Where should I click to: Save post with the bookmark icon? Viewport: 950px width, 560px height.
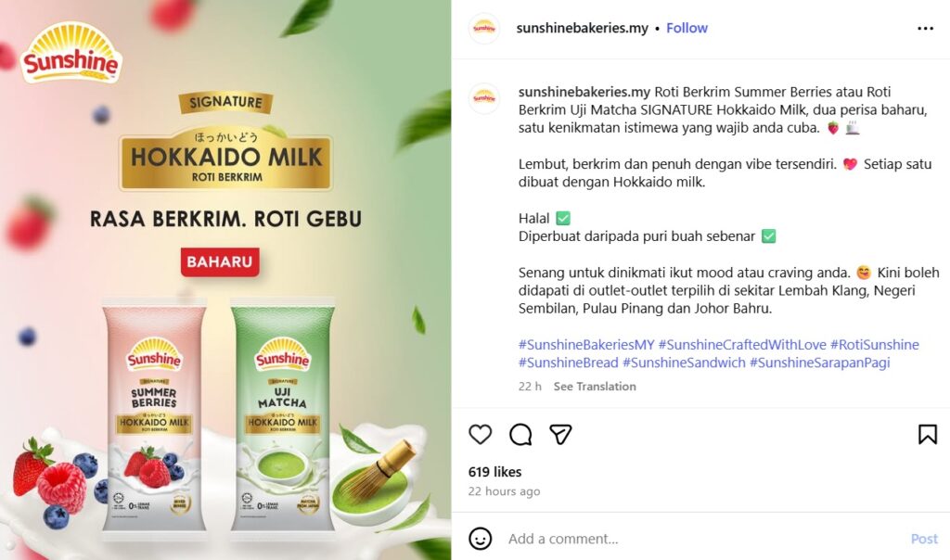(x=927, y=434)
